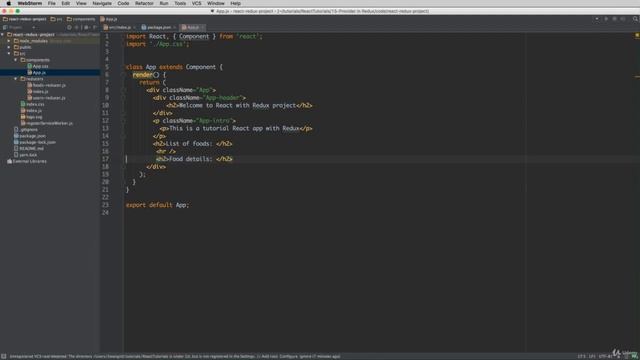The height and width of the screenshot is (360, 640).
Task: Click the src folder breadcrumb
Action: [x=56, y=19]
